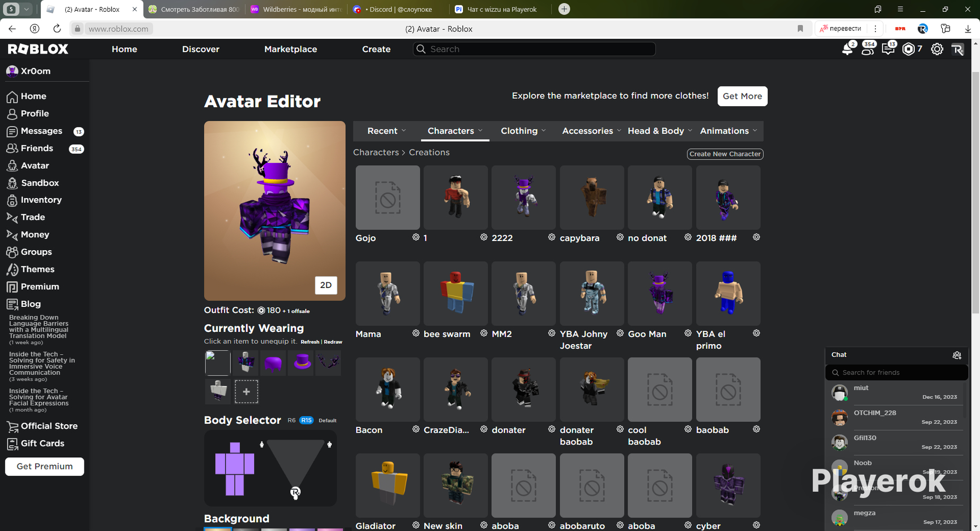Switch the body selector to R6

(291, 420)
